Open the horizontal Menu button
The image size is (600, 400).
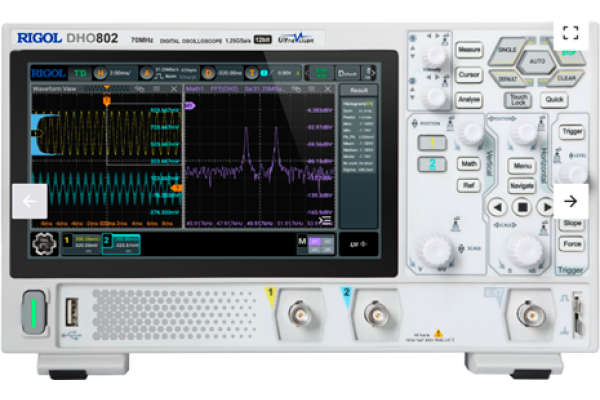[521, 166]
